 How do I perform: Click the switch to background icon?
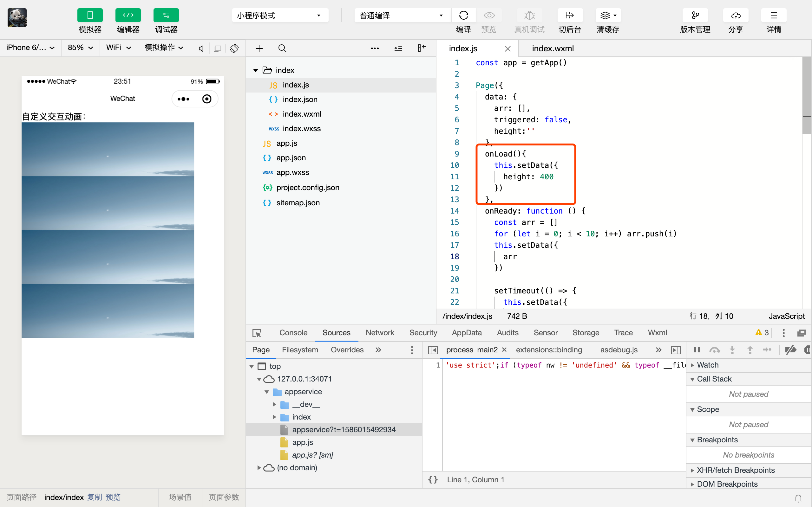coord(569,16)
